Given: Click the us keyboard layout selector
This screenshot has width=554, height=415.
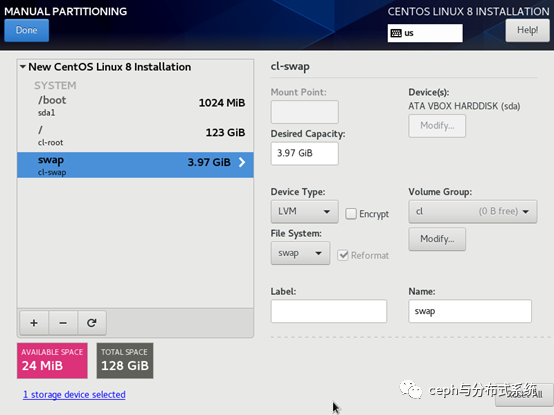Looking at the screenshot, I should [425, 33].
